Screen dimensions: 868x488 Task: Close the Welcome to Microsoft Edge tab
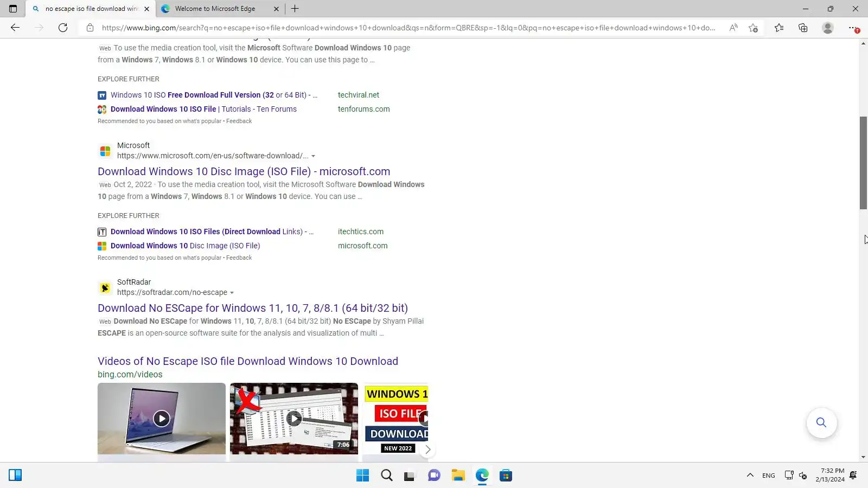[x=276, y=9]
